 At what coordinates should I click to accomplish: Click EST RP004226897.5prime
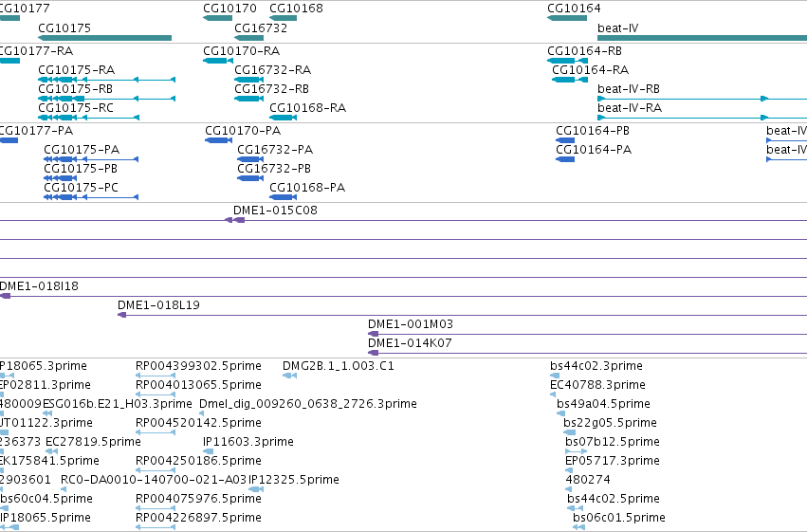point(156,528)
